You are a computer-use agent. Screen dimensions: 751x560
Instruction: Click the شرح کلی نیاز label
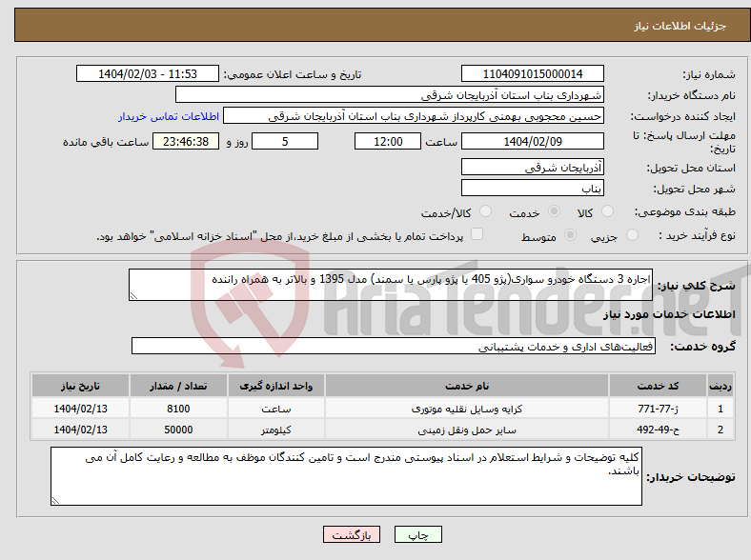(697, 286)
